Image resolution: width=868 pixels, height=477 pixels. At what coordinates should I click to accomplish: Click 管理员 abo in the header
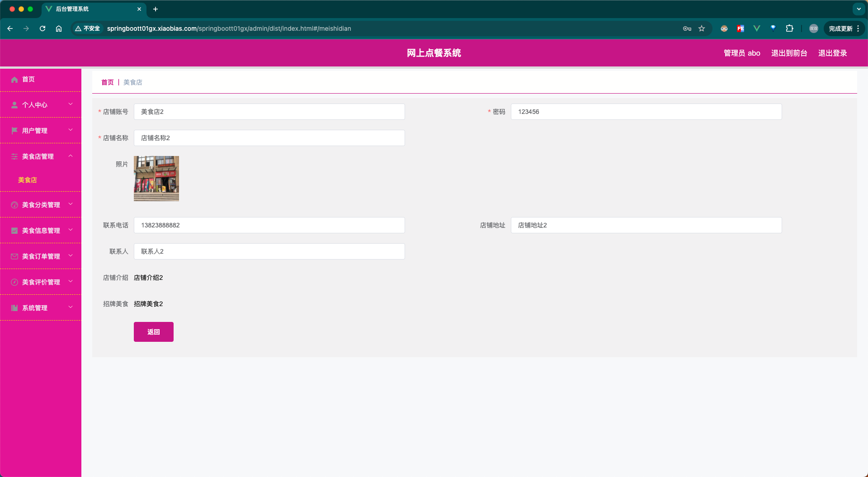(742, 53)
